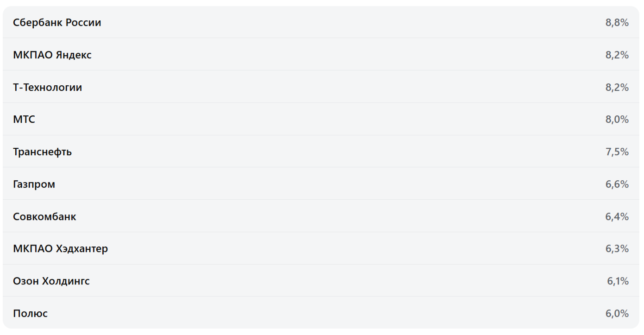Viewport: 644px width, 335px height.
Task: Select the МКПАО Яндекс row label
Action: coord(52,55)
